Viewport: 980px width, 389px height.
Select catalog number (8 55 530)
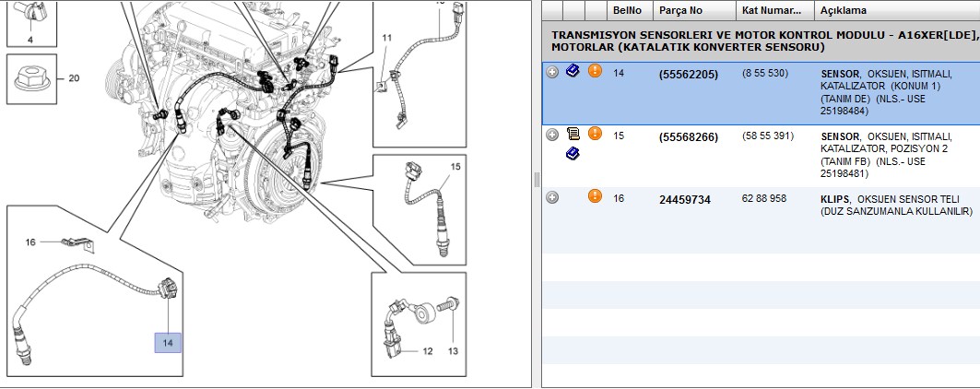pos(765,73)
